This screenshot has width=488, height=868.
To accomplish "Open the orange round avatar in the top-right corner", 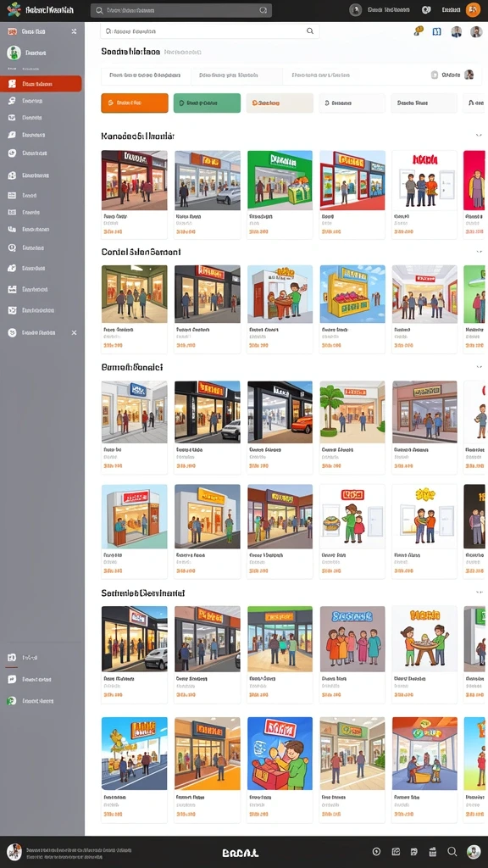I will (473, 9).
